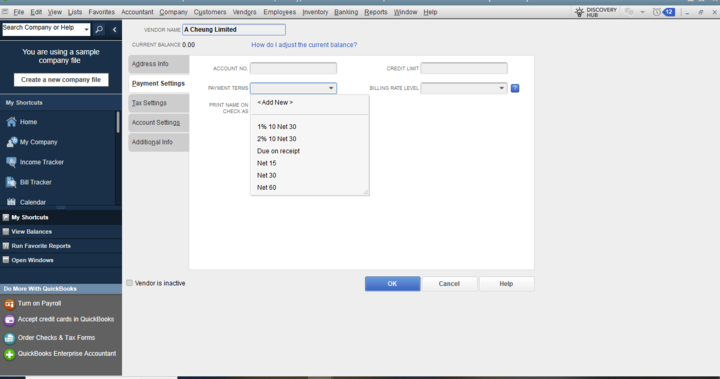720x379 pixels.
Task: Switch to Tax Settings tab
Action: (158, 103)
